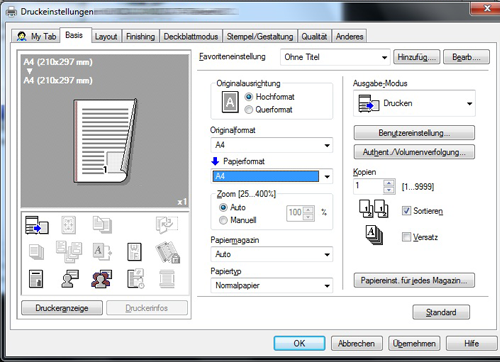Increase Kopien with the up spinner arrow

(x=389, y=183)
